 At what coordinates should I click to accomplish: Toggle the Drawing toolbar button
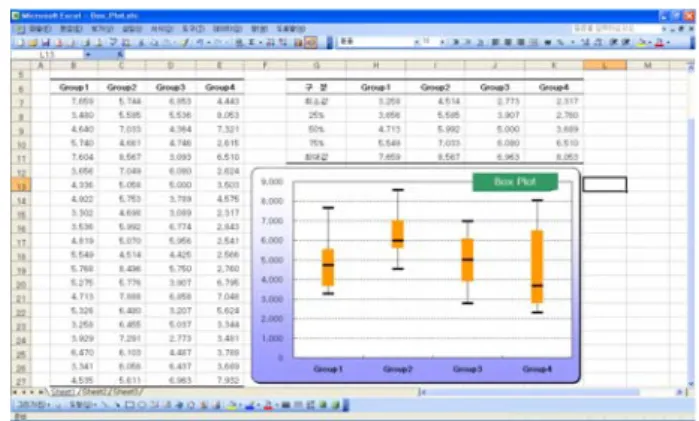(x=311, y=42)
